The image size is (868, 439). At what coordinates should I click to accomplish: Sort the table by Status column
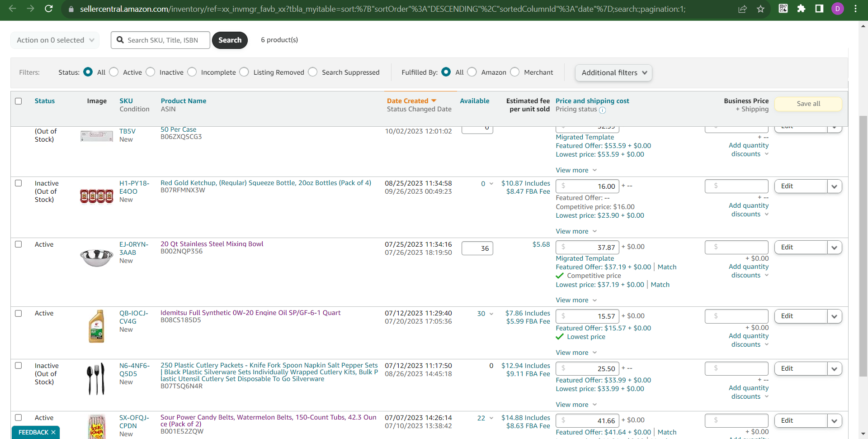[x=45, y=101]
